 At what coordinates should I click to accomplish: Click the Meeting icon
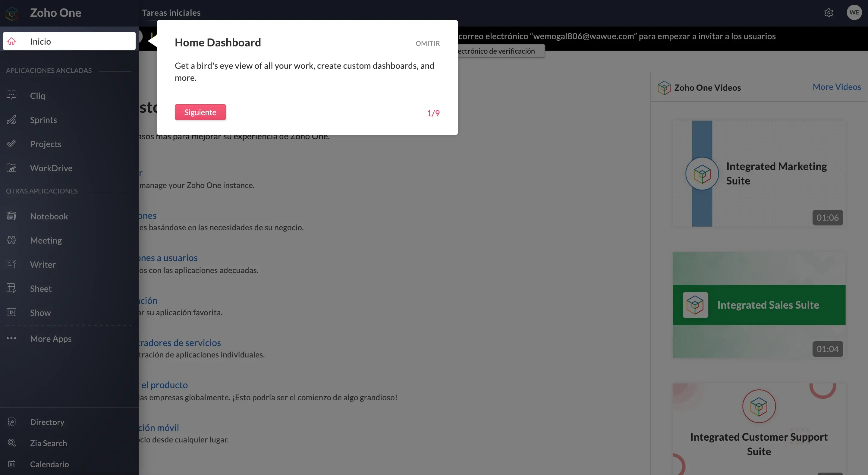tap(11, 240)
